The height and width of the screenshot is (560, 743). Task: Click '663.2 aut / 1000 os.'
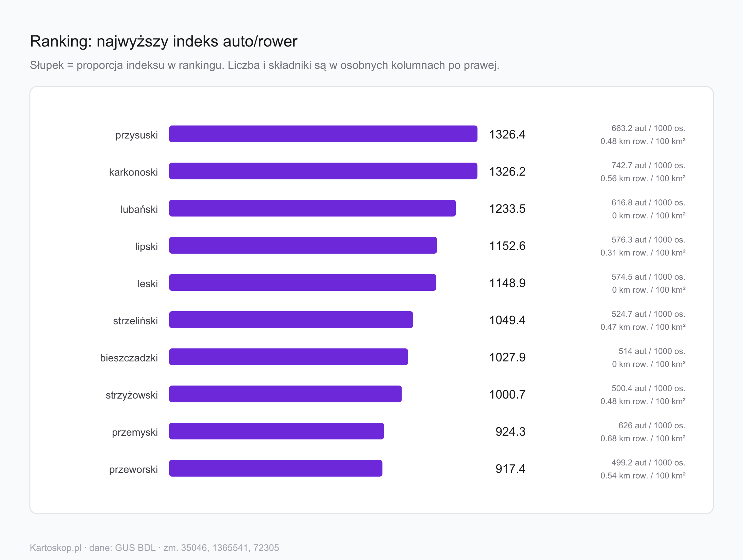pyautogui.click(x=648, y=128)
